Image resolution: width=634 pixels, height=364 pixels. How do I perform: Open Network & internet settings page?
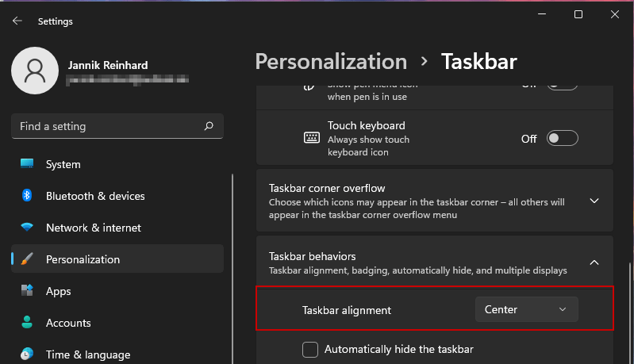[93, 228]
